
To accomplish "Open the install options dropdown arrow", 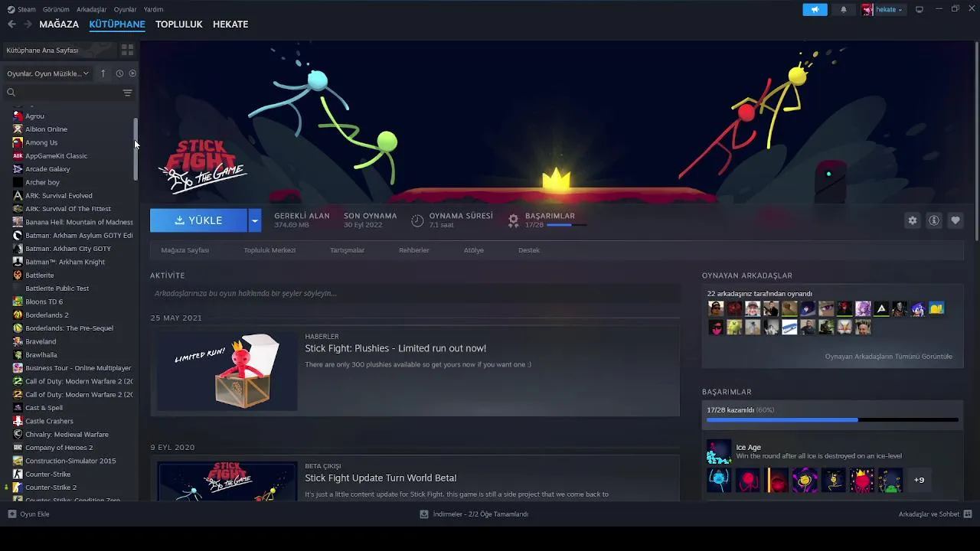I will point(255,220).
